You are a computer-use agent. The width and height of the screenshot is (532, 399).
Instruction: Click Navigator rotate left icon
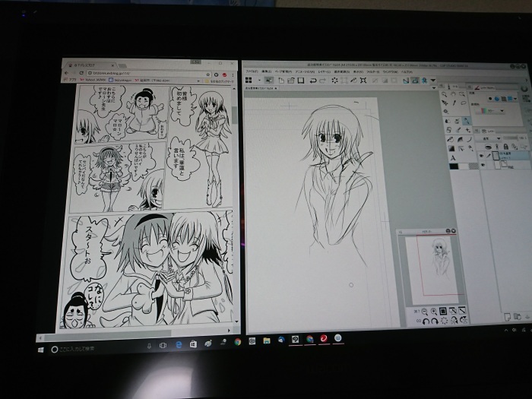point(426,321)
